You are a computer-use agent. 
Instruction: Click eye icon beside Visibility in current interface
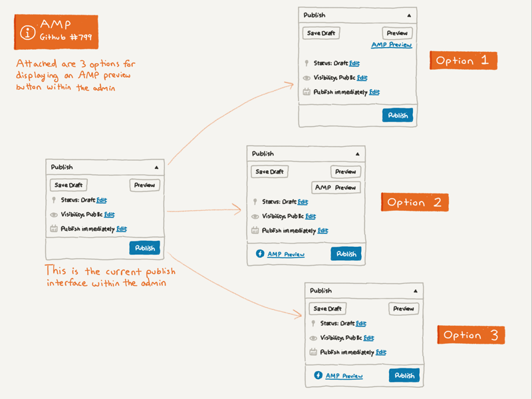click(x=54, y=215)
